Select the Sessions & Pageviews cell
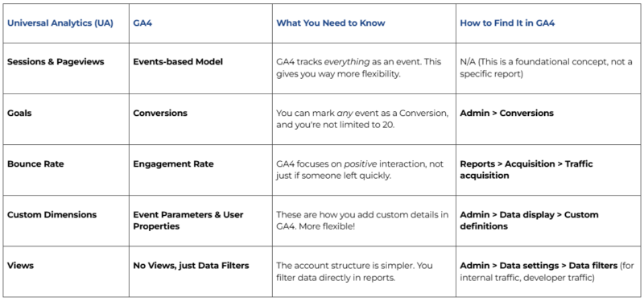The height and width of the screenshot is (302, 644). point(56,62)
